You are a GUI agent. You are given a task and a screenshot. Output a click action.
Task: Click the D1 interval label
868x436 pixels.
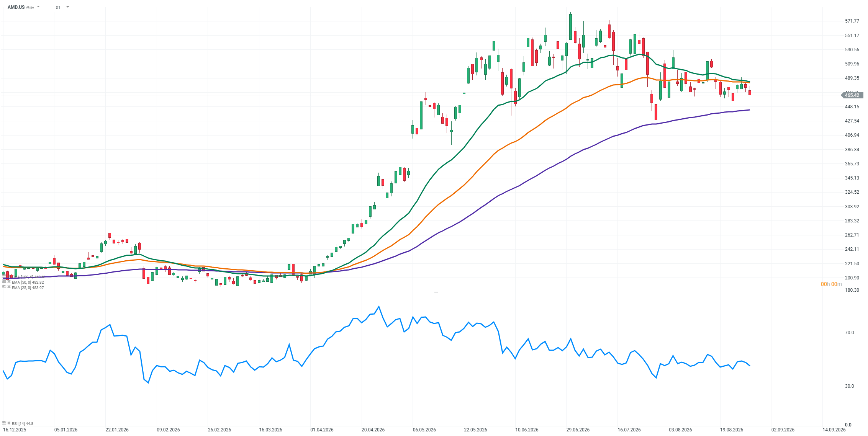58,7
